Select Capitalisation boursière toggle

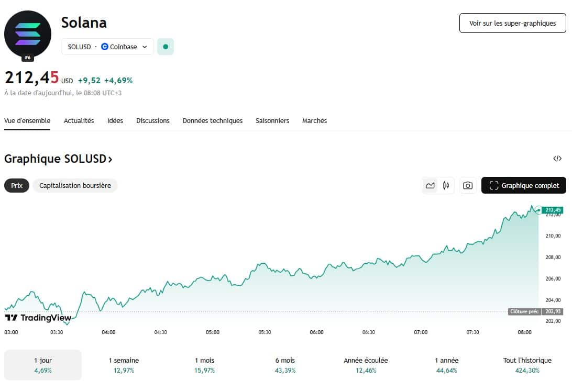[x=75, y=186]
